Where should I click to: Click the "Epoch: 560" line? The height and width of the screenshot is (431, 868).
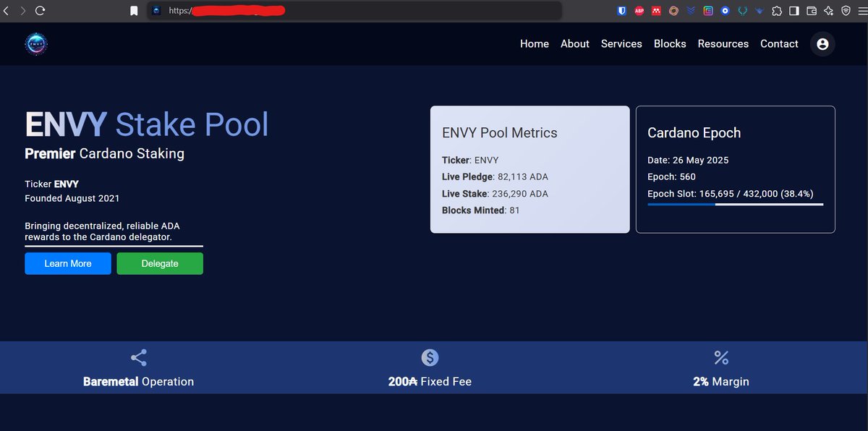671,177
